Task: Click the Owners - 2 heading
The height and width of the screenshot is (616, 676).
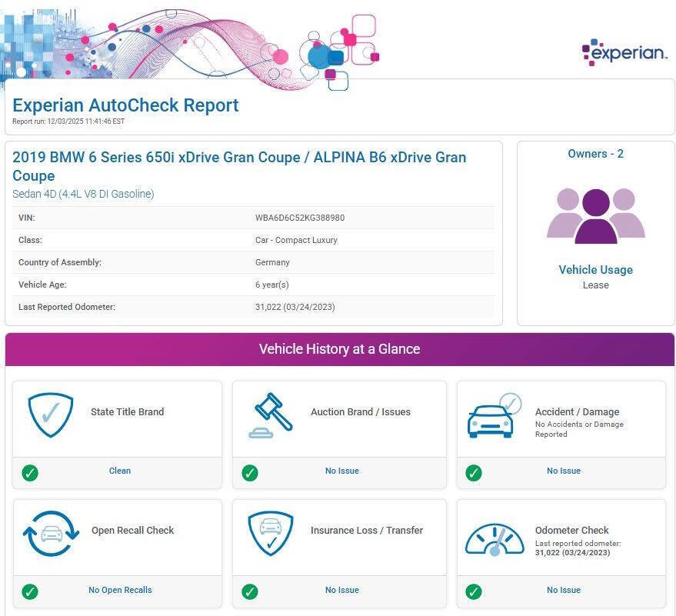Action: pos(595,154)
